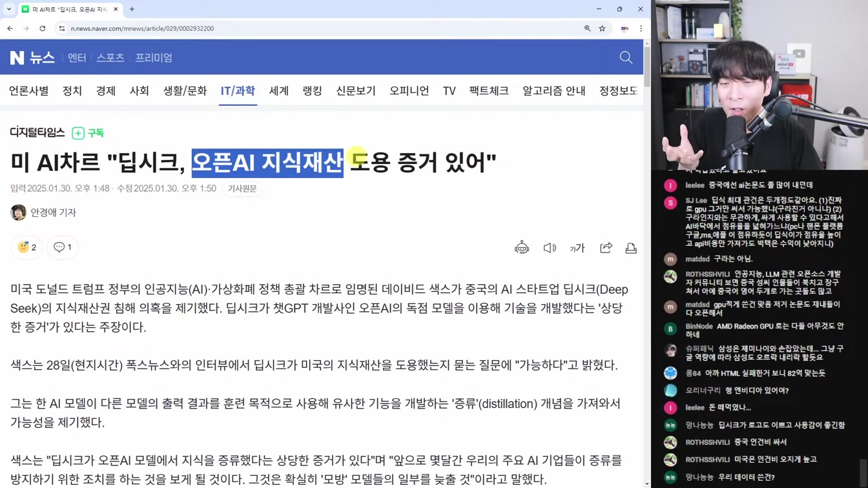Viewport: 868px width, 488px height.
Task: Print the article with printer icon
Action: click(631, 248)
